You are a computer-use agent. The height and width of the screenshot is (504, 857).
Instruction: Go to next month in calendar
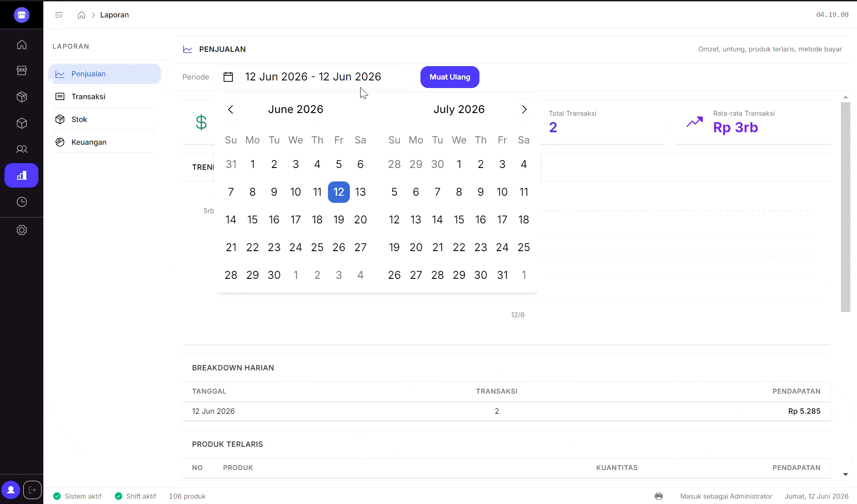click(524, 109)
